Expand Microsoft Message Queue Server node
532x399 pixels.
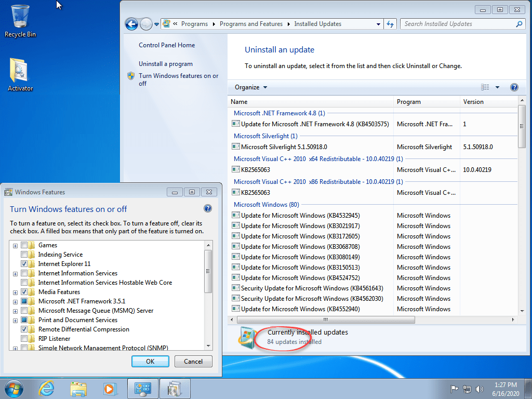tap(15, 311)
